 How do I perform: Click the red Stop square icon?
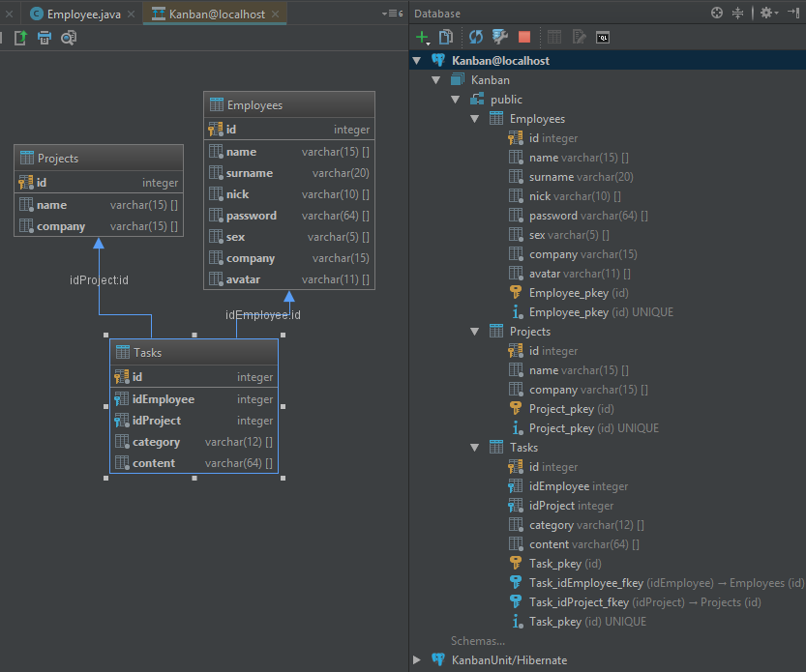tap(524, 38)
